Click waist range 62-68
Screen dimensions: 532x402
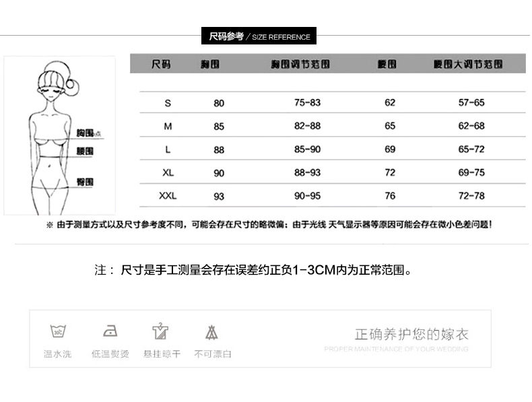(471, 126)
